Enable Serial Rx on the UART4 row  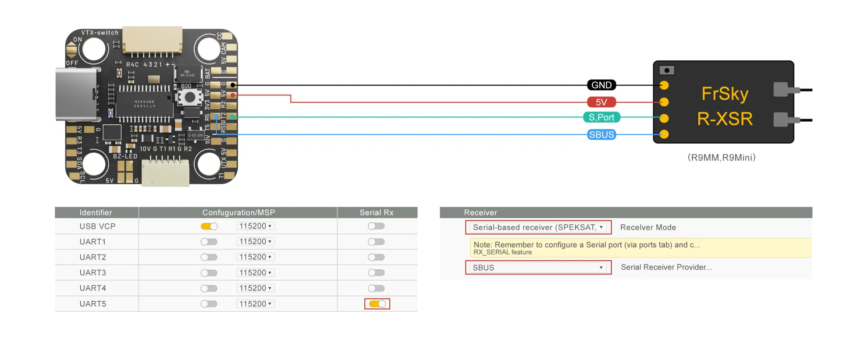(x=377, y=289)
